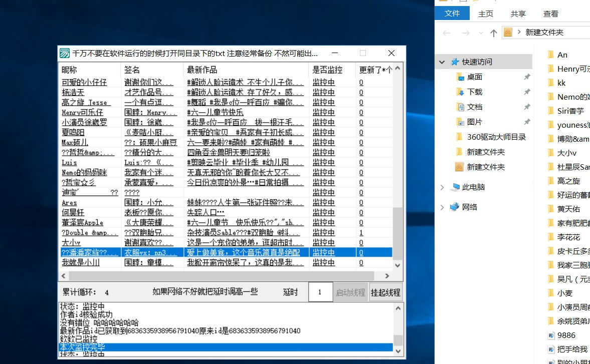This screenshot has height=364, width=590.
Task: Click the list's horizontal scrollbar right arrow
Action: point(387,276)
